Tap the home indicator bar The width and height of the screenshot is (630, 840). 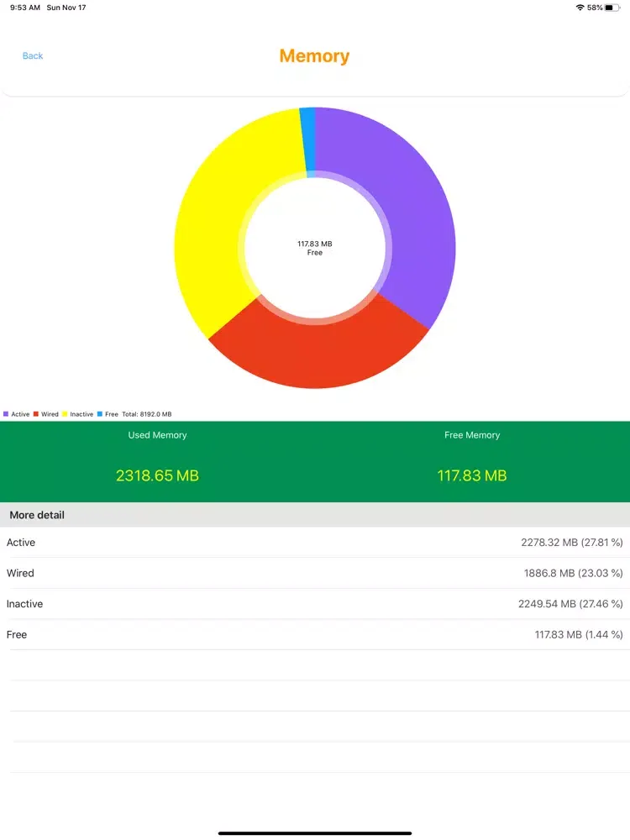coord(315,833)
